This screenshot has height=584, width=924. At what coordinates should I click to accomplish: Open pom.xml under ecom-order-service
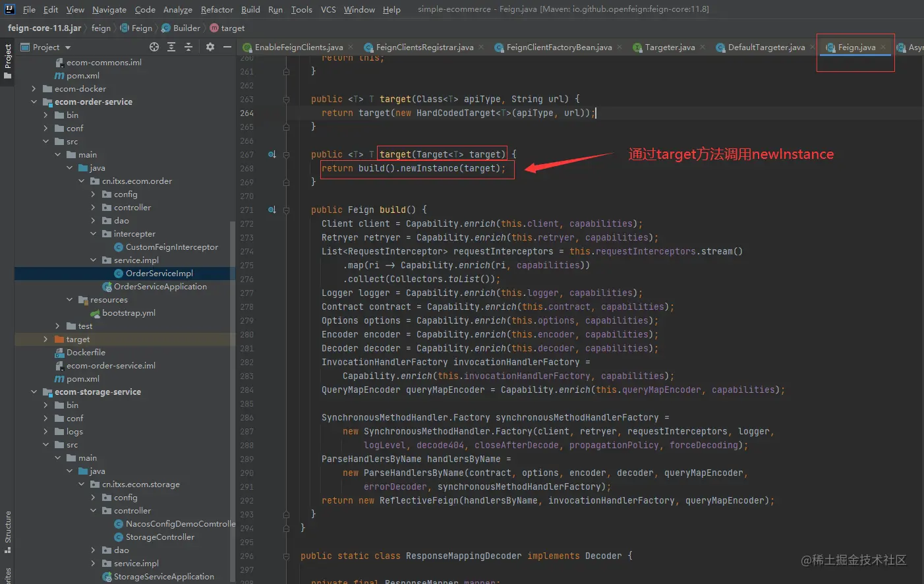click(82, 379)
